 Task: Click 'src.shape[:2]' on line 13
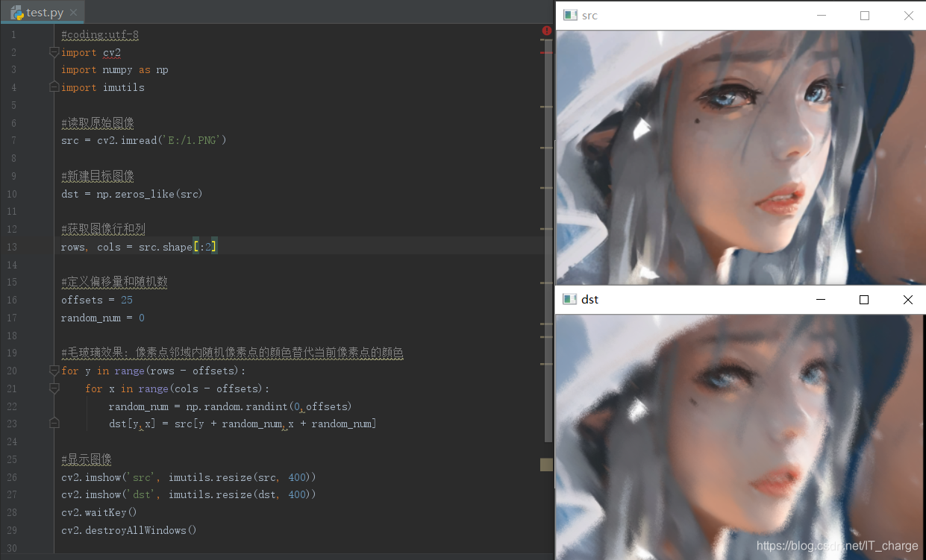[178, 247]
